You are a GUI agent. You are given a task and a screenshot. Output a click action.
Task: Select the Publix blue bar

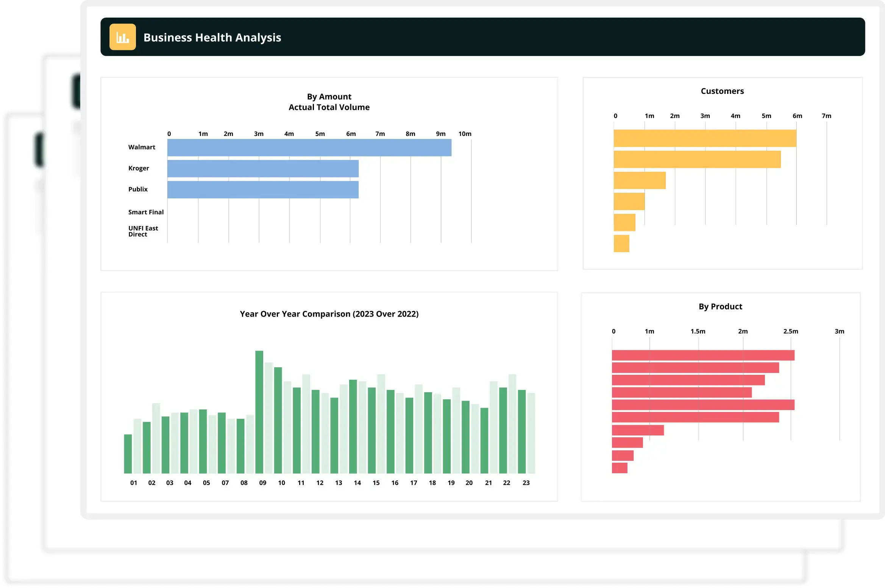click(263, 189)
